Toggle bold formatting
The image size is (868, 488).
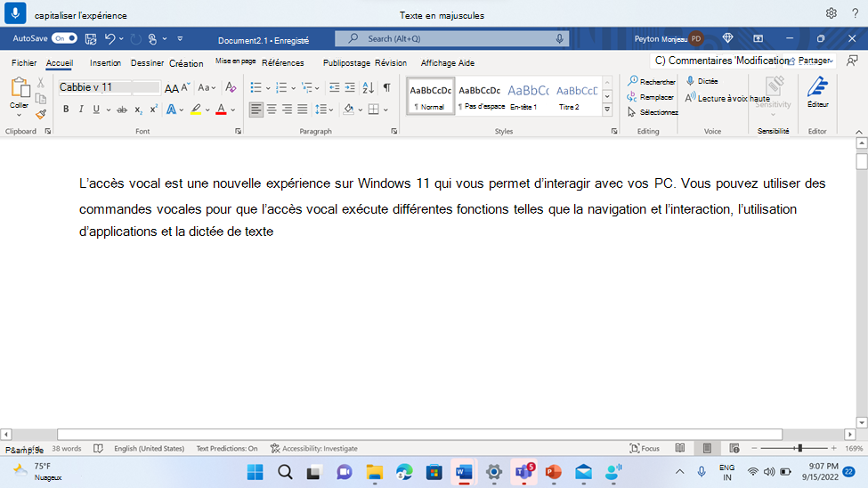(66, 110)
